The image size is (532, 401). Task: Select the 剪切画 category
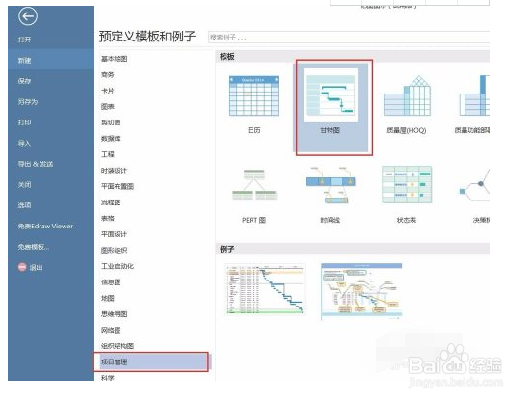[x=111, y=122]
